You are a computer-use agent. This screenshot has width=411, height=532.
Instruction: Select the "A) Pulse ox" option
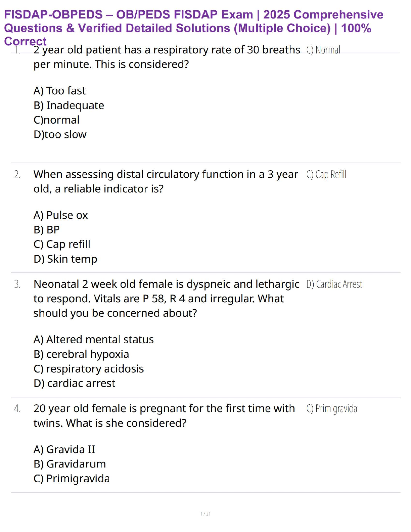click(x=61, y=215)
